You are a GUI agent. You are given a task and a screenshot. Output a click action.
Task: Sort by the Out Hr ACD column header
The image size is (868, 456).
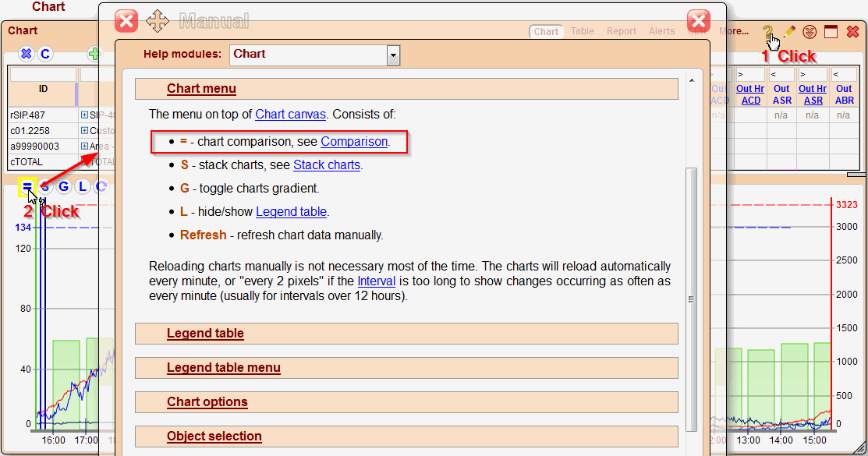pyautogui.click(x=749, y=94)
